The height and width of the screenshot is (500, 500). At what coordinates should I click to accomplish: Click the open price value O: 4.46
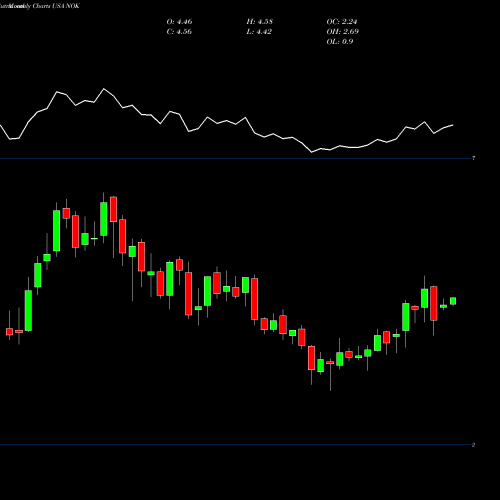tap(179, 22)
